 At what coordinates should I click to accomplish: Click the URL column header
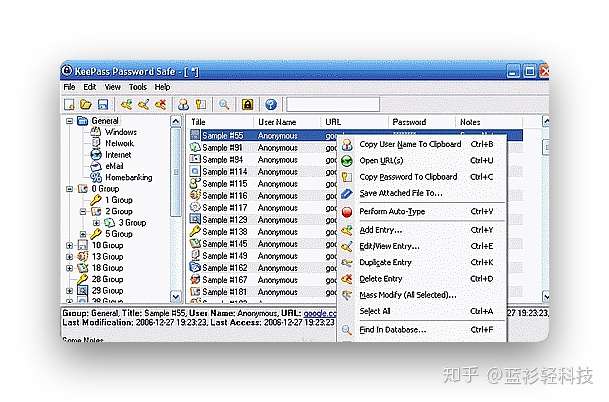tap(354, 122)
